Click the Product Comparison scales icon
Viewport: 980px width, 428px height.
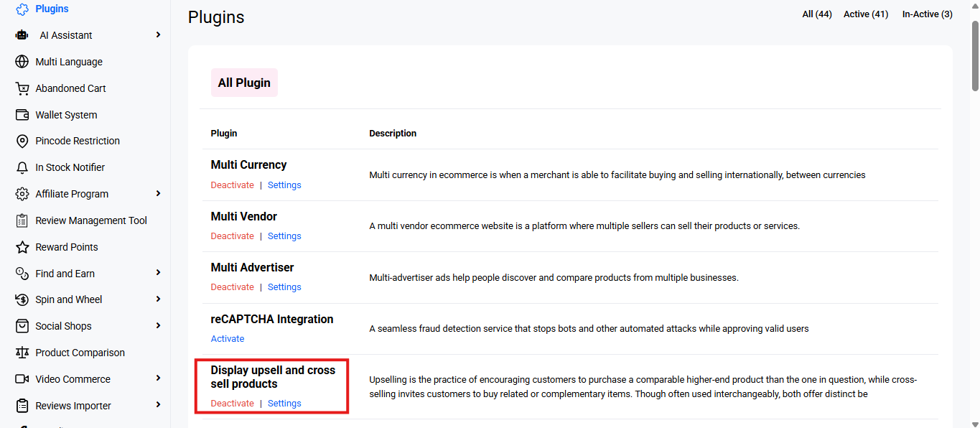22,353
